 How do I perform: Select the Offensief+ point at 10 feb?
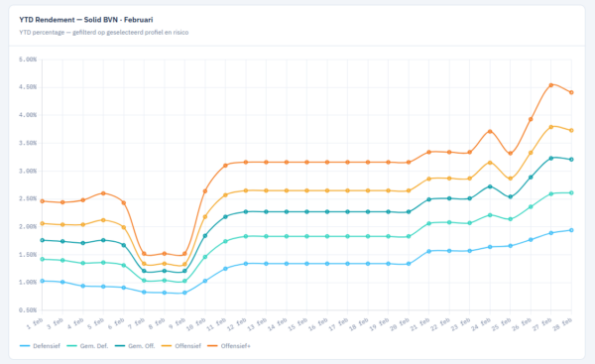[205, 190]
